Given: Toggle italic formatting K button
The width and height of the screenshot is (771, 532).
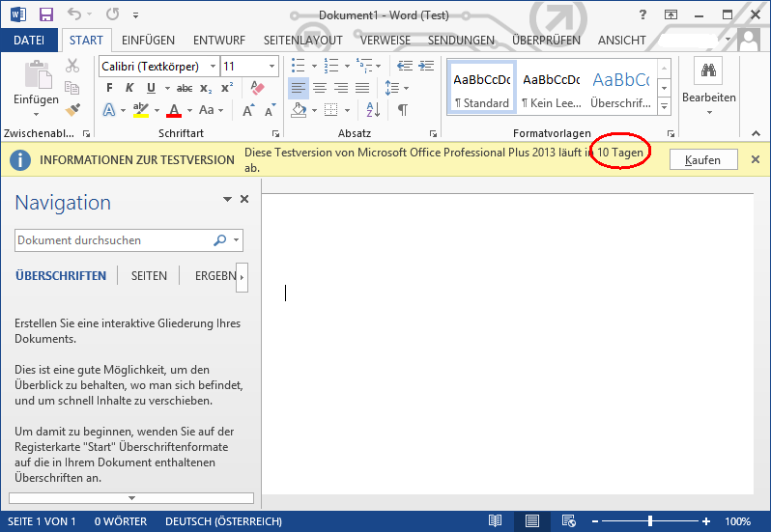Looking at the screenshot, I should [129, 88].
